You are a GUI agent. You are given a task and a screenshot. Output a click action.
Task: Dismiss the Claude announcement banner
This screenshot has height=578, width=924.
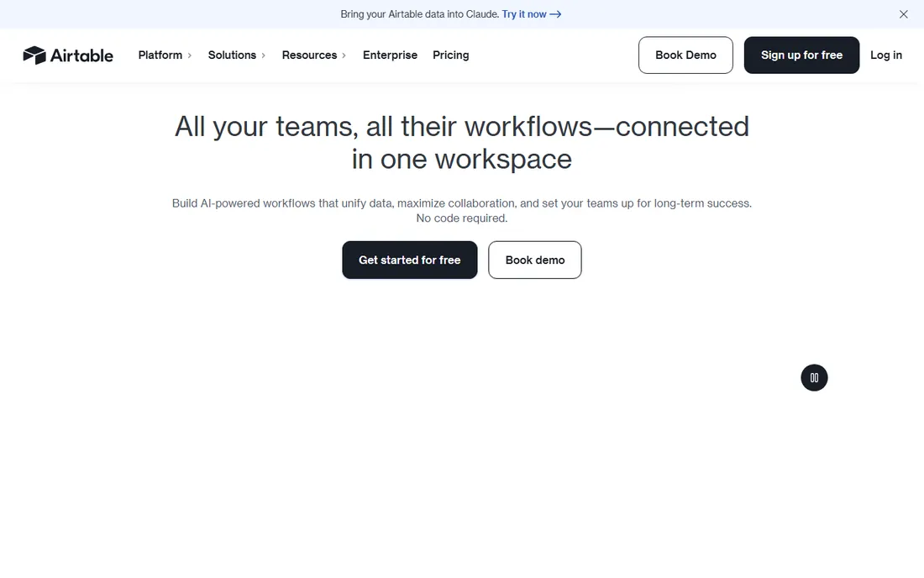(903, 14)
